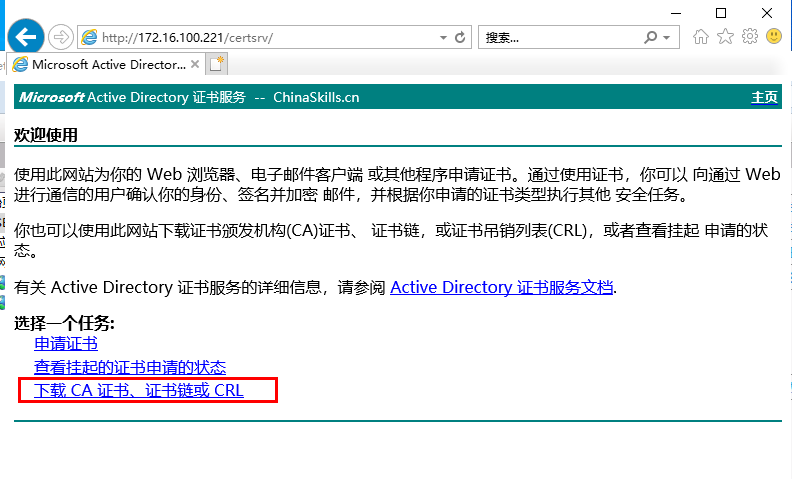Open 查看挂起的证书申请的状态 link
The height and width of the screenshot is (479, 792).
tap(130, 367)
